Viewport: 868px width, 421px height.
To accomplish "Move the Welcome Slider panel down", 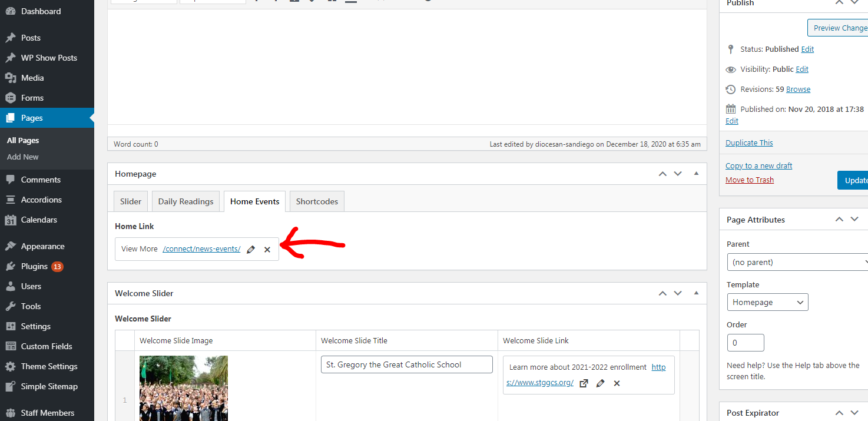I will pos(678,293).
